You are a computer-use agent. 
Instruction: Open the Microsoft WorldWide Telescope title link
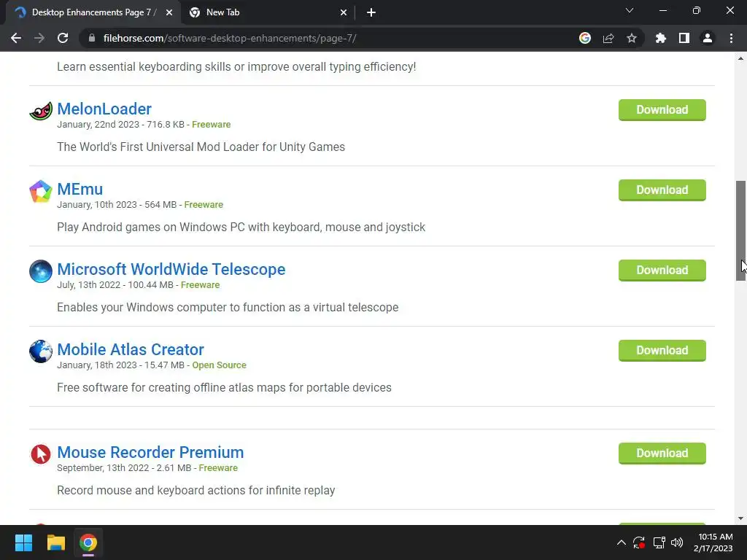[x=171, y=270]
